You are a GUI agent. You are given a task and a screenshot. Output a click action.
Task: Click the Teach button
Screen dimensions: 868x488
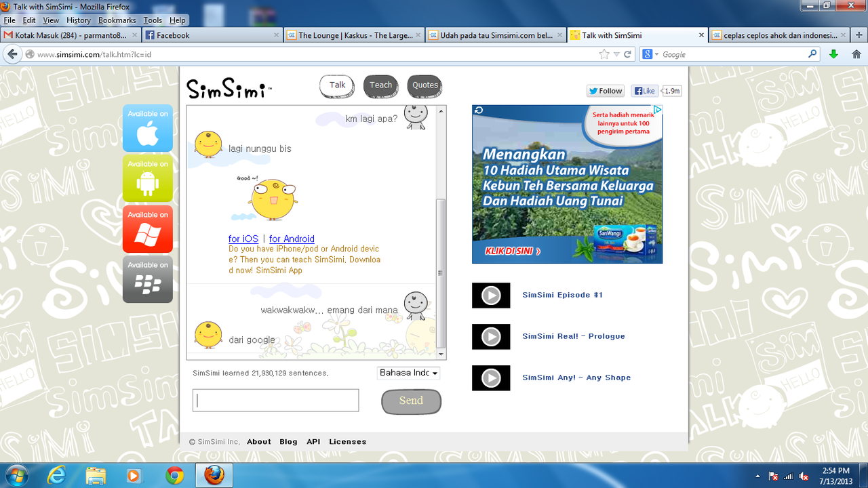click(x=381, y=85)
